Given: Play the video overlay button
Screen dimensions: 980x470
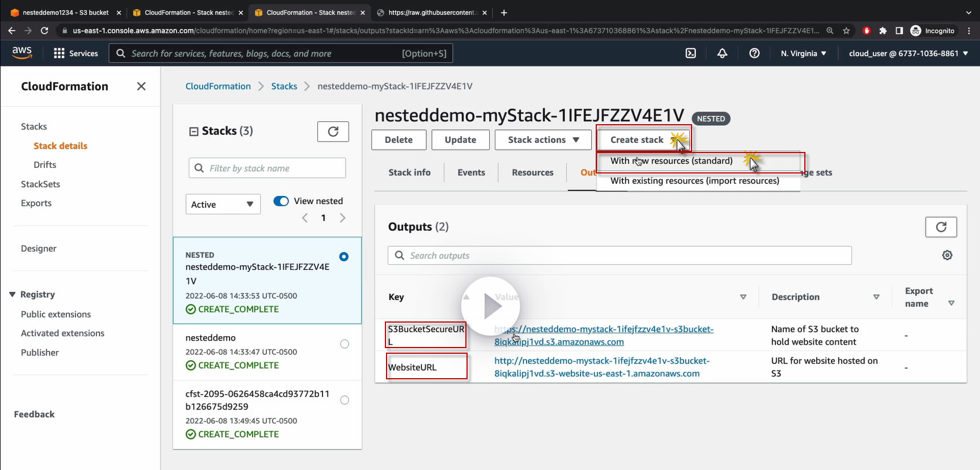Looking at the screenshot, I should click(491, 306).
